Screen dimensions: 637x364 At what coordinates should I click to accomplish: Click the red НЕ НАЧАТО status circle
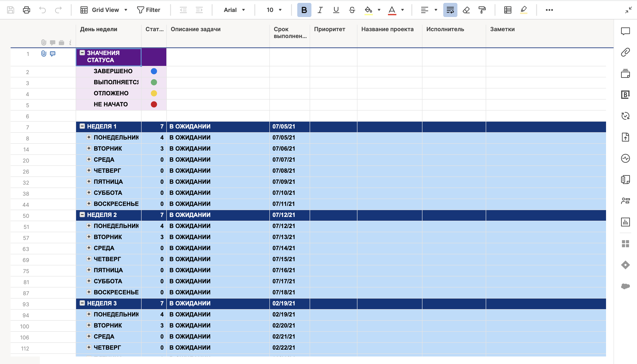(154, 104)
